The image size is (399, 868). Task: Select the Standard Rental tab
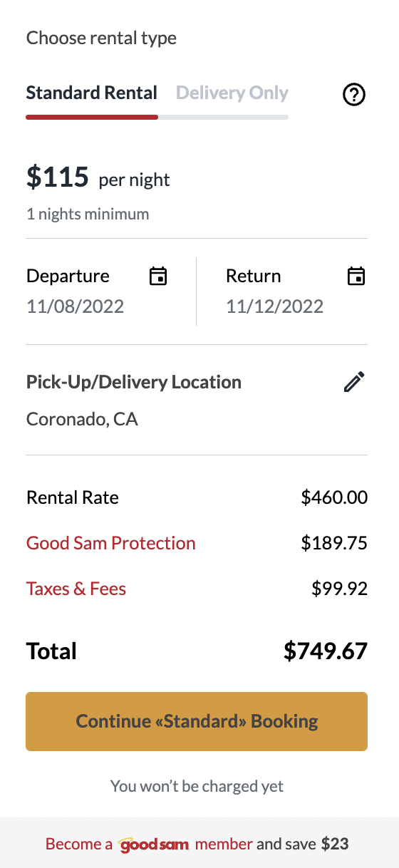pos(92,93)
